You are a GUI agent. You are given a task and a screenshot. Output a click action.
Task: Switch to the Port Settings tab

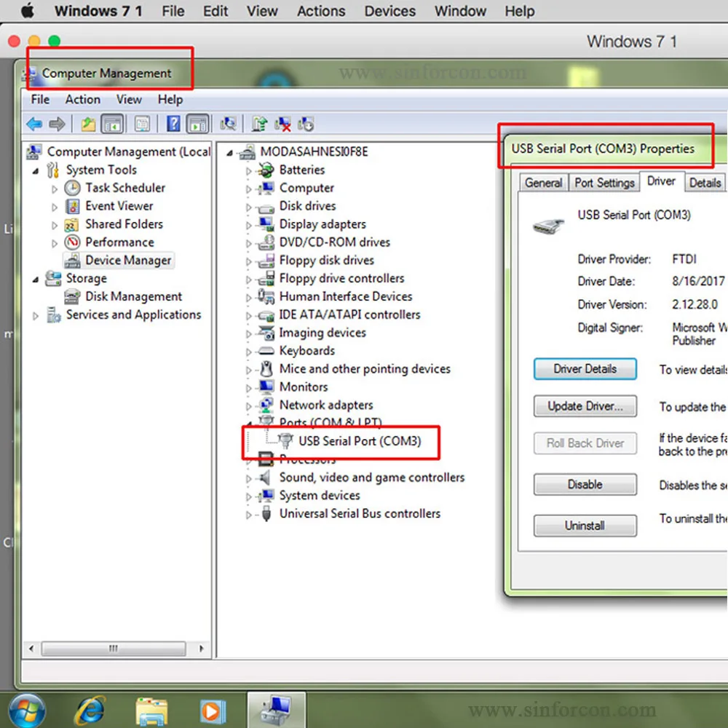point(604,183)
